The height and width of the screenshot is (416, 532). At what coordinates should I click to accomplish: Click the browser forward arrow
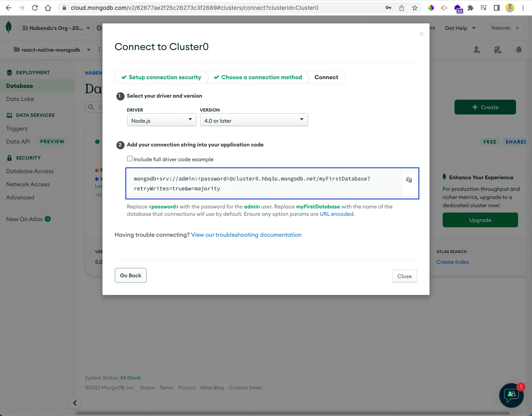coord(22,8)
